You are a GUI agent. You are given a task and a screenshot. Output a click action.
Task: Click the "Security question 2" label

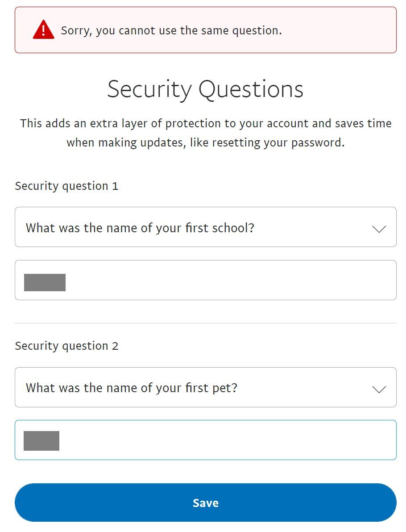click(x=67, y=346)
